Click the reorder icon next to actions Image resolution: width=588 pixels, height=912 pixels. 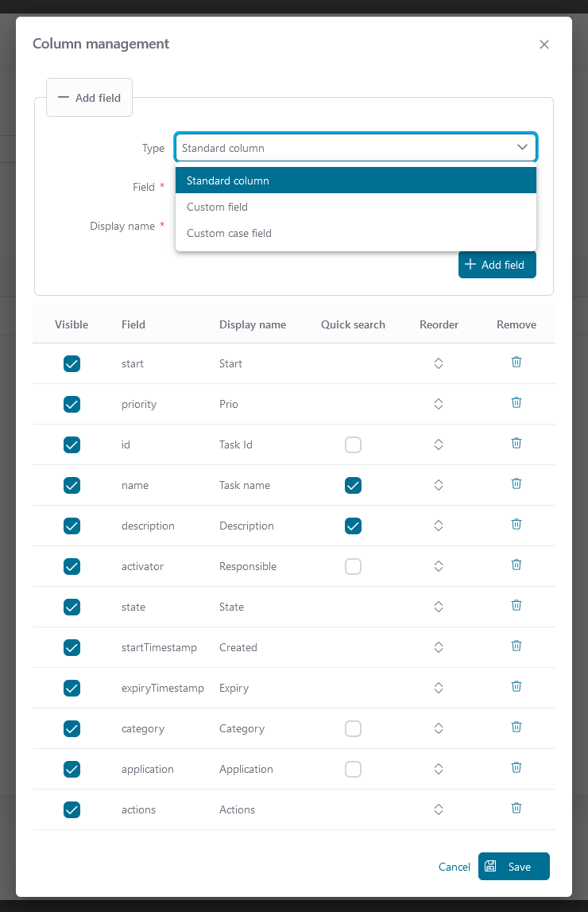pyautogui.click(x=439, y=808)
